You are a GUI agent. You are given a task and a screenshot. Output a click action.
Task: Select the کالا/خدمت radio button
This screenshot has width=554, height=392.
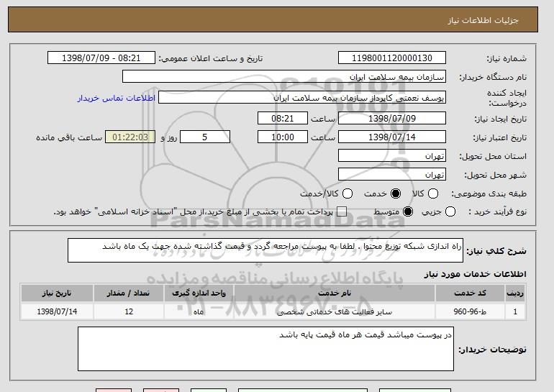click(x=348, y=193)
